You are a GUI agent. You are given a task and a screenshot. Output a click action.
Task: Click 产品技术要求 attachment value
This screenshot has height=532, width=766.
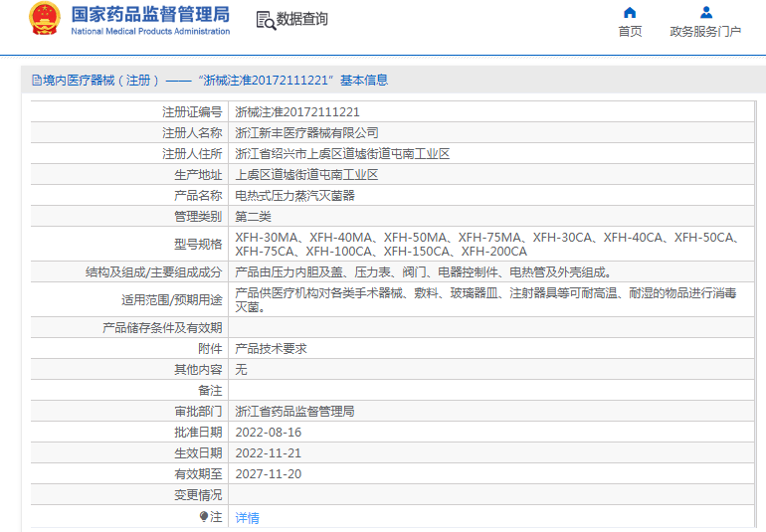[x=272, y=349]
